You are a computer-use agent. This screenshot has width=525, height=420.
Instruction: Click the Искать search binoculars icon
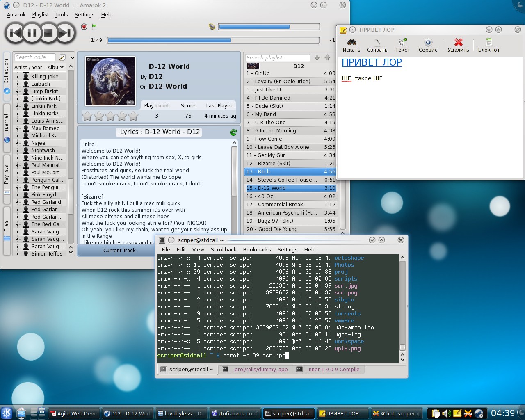pyautogui.click(x=352, y=46)
